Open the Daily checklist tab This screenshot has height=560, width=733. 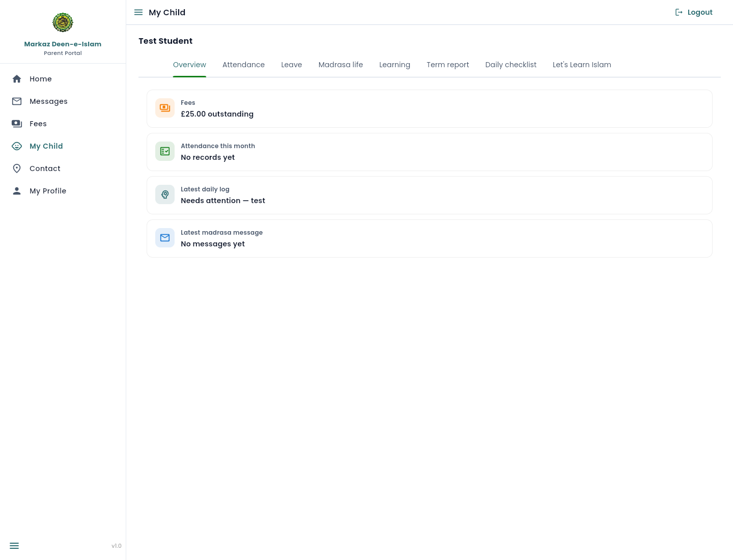pyautogui.click(x=511, y=65)
